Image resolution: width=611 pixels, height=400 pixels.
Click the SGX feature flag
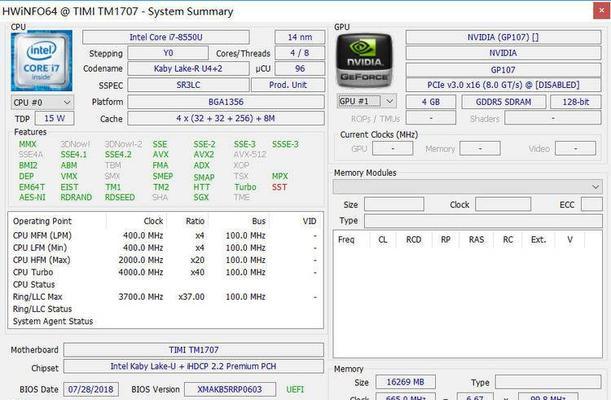tap(201, 197)
